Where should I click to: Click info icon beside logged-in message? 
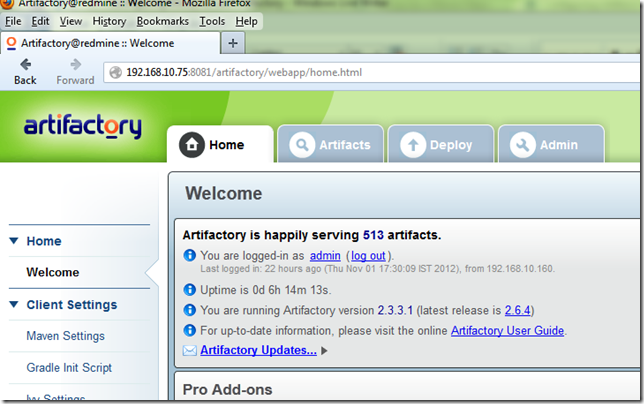click(189, 255)
